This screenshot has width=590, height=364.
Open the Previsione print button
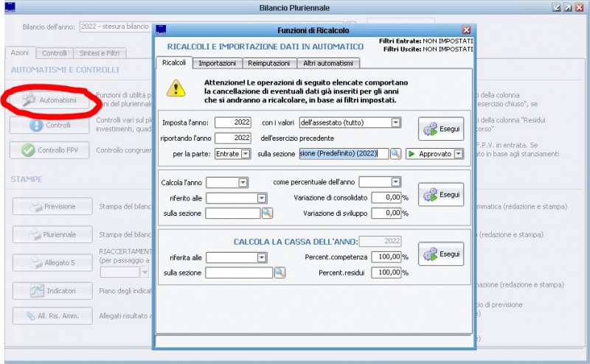coord(52,206)
